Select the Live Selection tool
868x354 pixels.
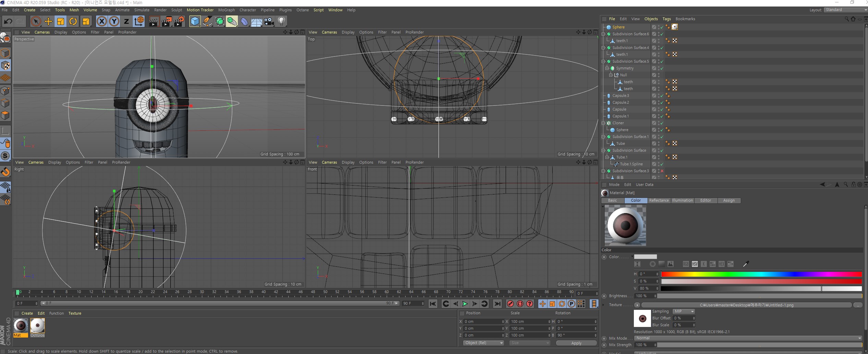click(36, 21)
